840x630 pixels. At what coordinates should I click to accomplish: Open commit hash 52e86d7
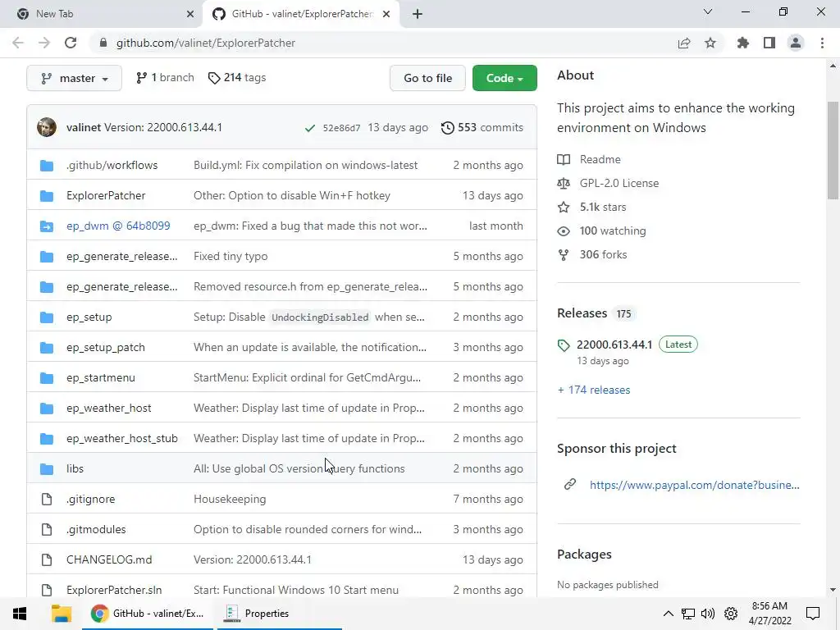click(x=341, y=128)
